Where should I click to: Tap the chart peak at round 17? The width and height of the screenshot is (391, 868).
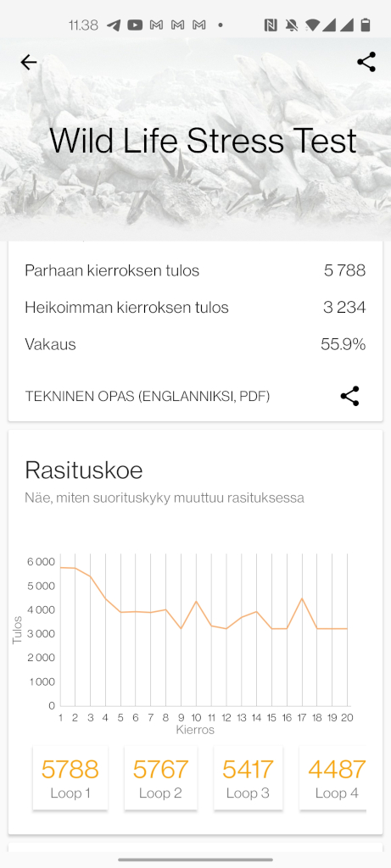click(302, 598)
